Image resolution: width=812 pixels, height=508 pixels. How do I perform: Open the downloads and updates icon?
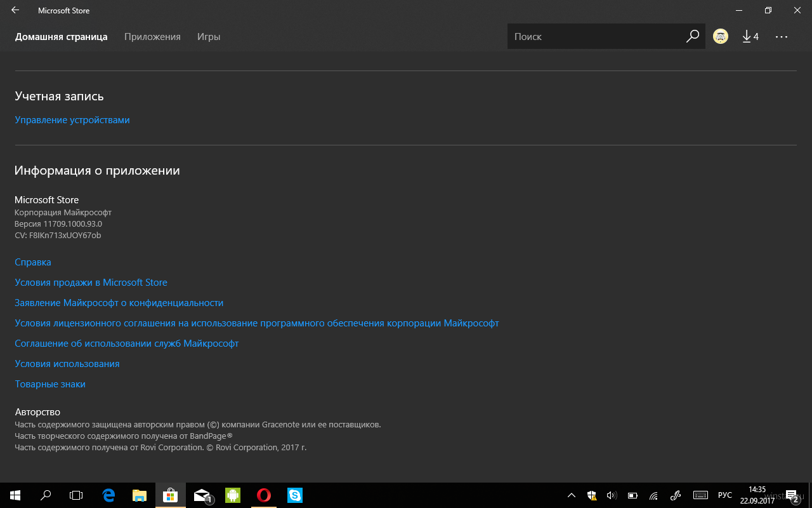(750, 37)
